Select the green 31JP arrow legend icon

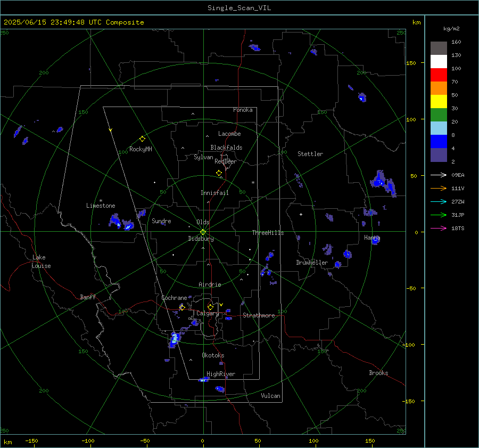439,215
